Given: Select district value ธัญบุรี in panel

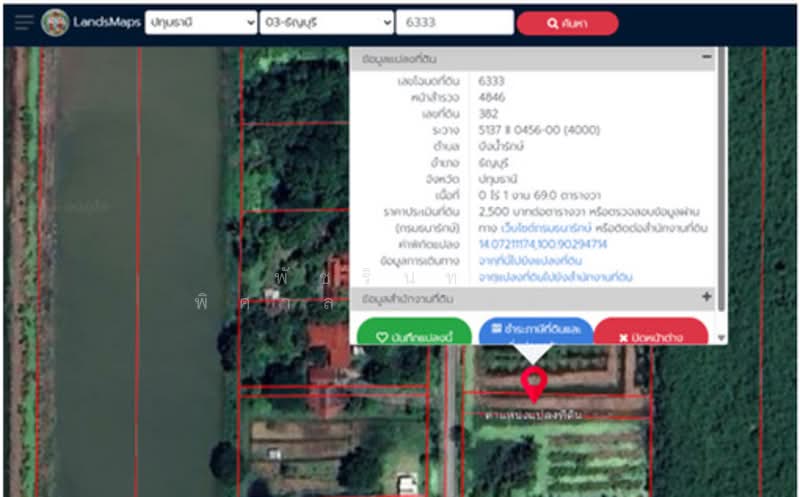Looking at the screenshot, I should point(493,163).
